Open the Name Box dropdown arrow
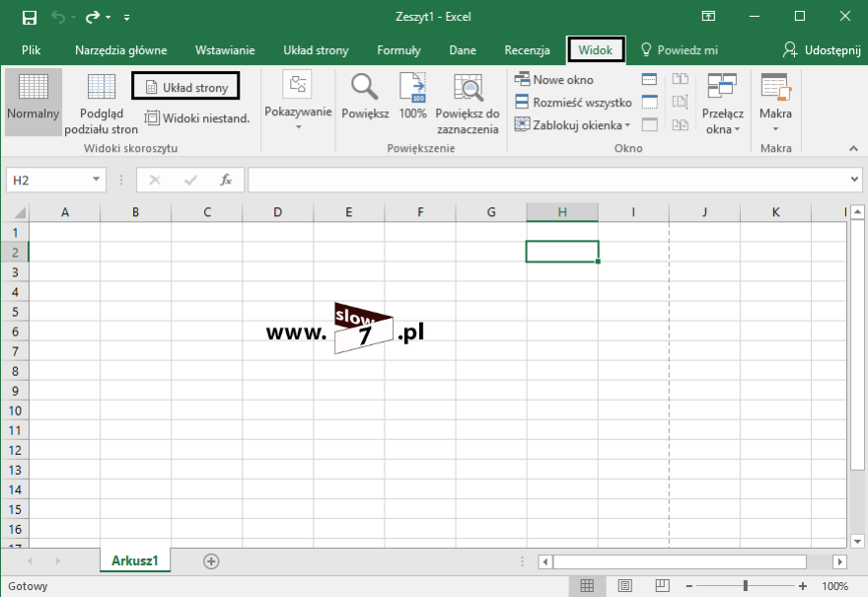The image size is (868, 597). (x=97, y=180)
